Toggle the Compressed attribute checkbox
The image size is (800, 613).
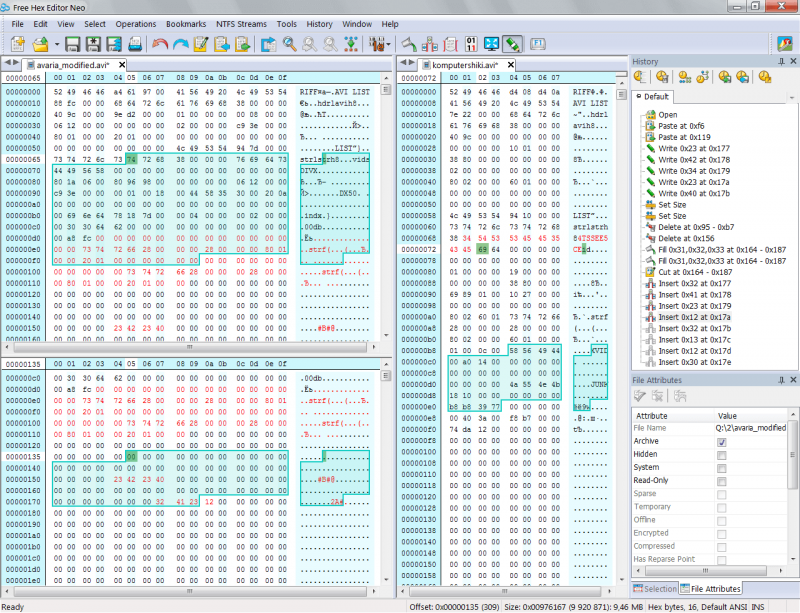721,548
